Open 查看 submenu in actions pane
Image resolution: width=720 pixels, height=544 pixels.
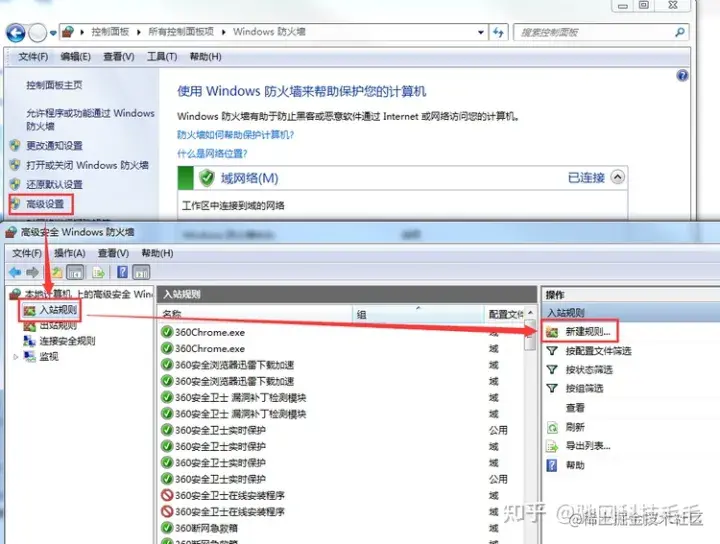(x=575, y=408)
